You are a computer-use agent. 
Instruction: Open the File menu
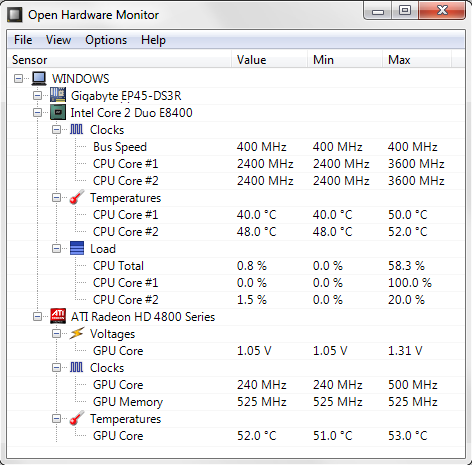tap(23, 40)
